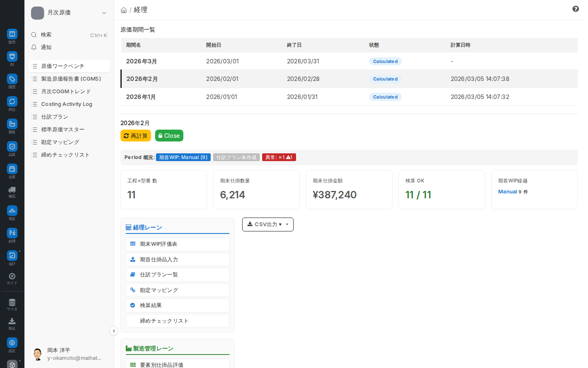Click the Manual 9 件 link

[513, 192]
